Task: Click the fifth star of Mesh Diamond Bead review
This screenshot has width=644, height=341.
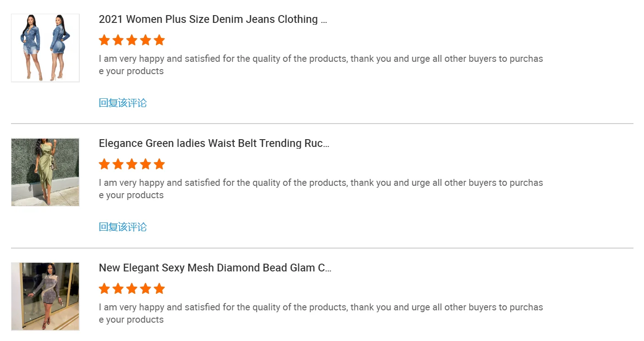Action: [x=159, y=289]
